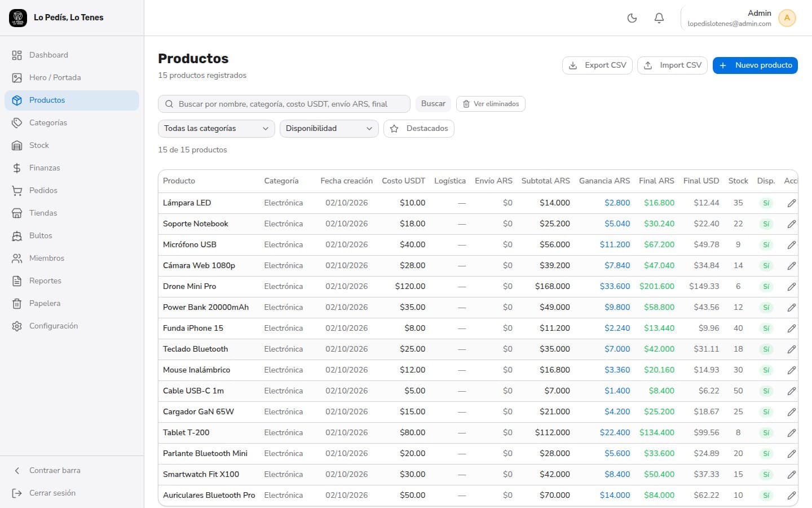Edit the Lámpara LED row pencil icon
Screen dimensions: 812x508
pos(792,203)
